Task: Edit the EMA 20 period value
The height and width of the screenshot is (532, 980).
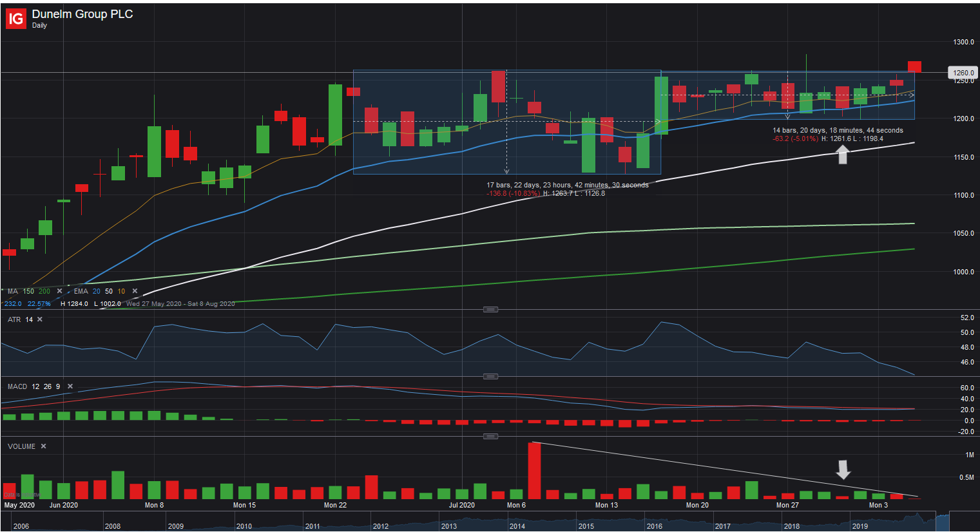Action: [x=97, y=291]
